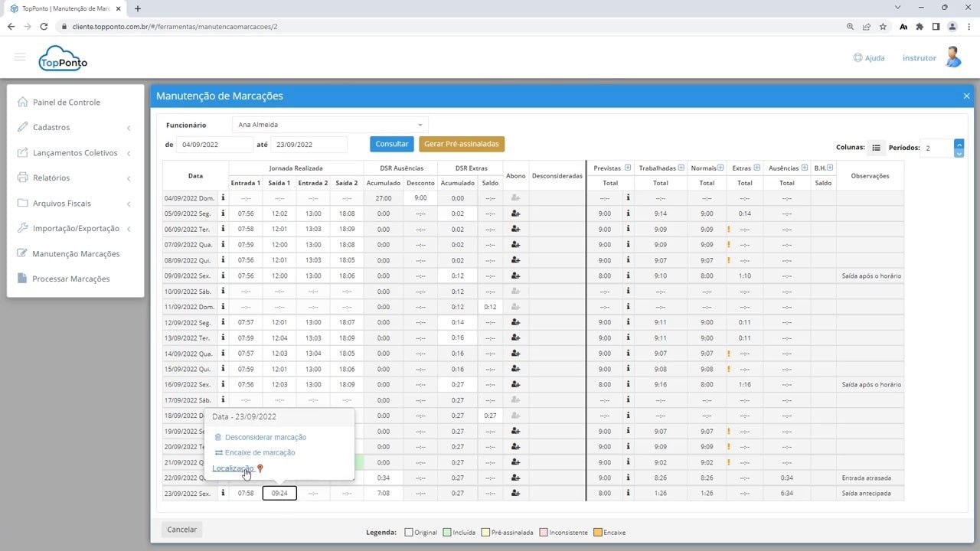Bookmark this page with the star icon
The image size is (980, 551).
coord(883,26)
